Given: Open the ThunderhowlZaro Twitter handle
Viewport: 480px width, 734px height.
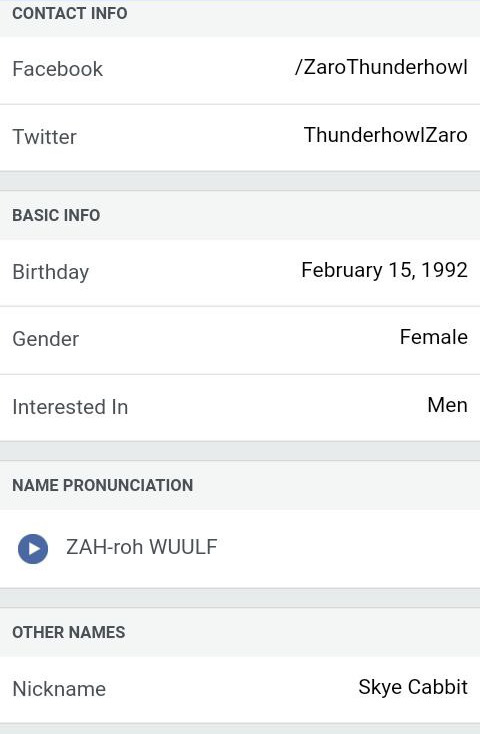Looking at the screenshot, I should tap(385, 135).
